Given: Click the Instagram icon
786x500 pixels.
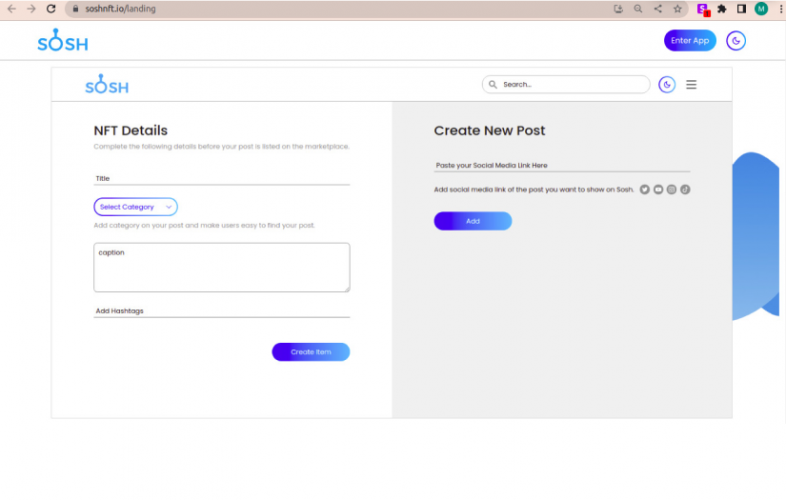Looking at the screenshot, I should coord(672,189).
